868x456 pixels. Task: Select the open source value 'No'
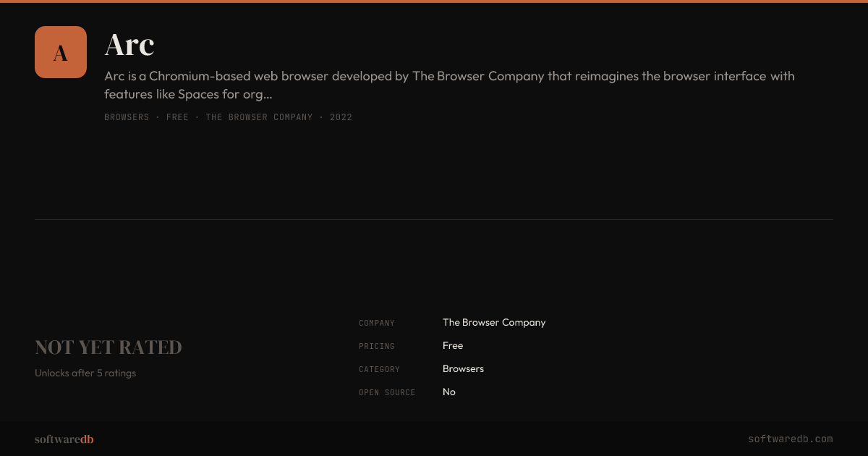click(x=449, y=392)
